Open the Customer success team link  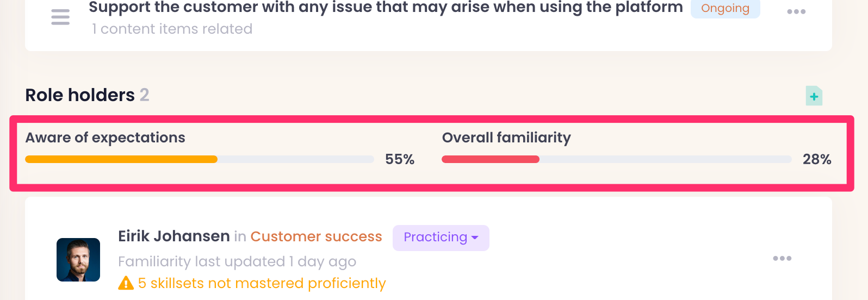(316, 236)
